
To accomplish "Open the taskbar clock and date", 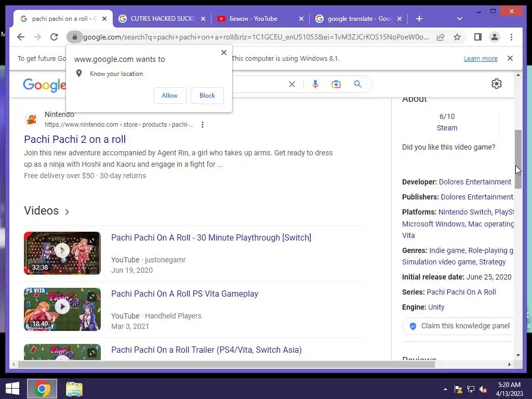I will [509, 389].
